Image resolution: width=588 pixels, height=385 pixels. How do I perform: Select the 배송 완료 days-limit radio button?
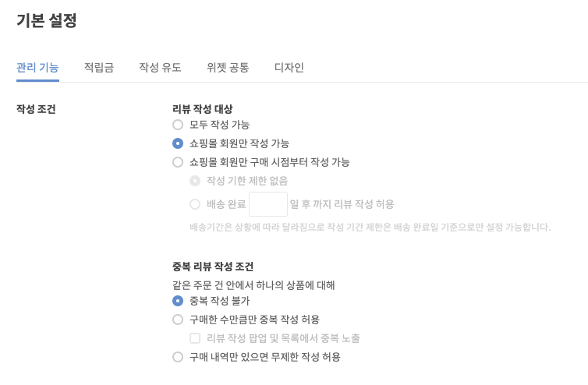click(195, 204)
